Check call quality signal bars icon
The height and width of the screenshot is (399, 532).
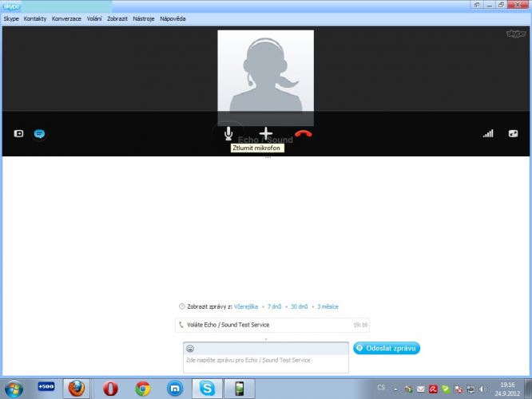[x=488, y=133]
